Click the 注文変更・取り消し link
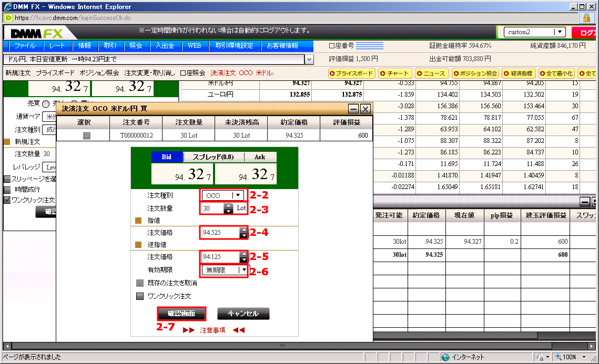 coord(149,73)
